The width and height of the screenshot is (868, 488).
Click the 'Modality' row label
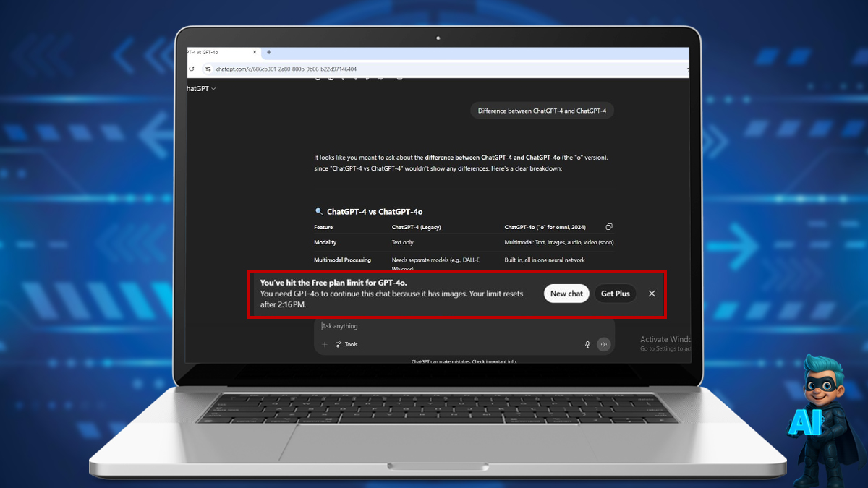(325, 242)
